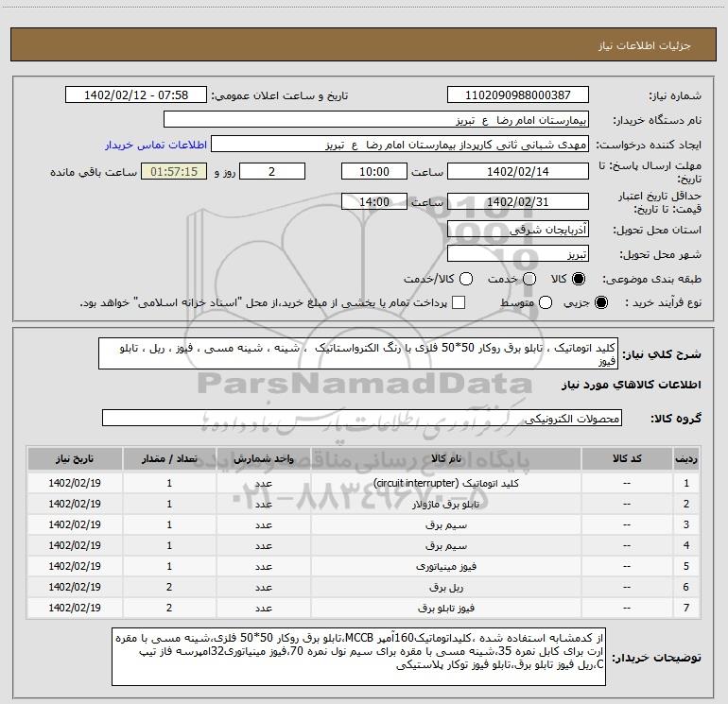
Task: Click row number 1 in the table
Action: [x=686, y=483]
